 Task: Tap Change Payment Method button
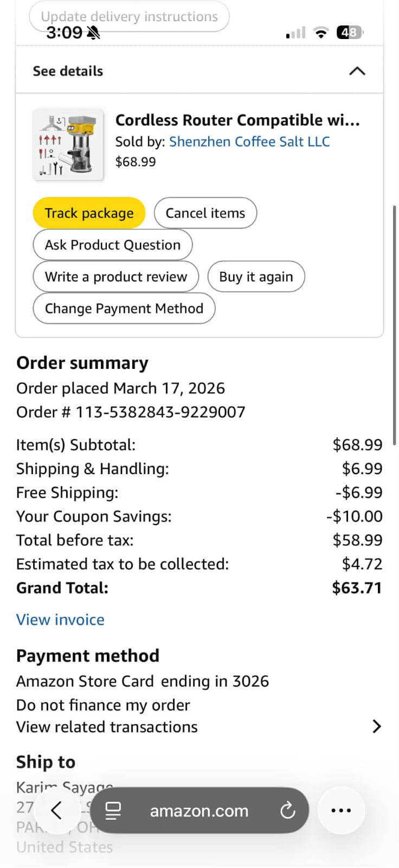pyautogui.click(x=124, y=308)
